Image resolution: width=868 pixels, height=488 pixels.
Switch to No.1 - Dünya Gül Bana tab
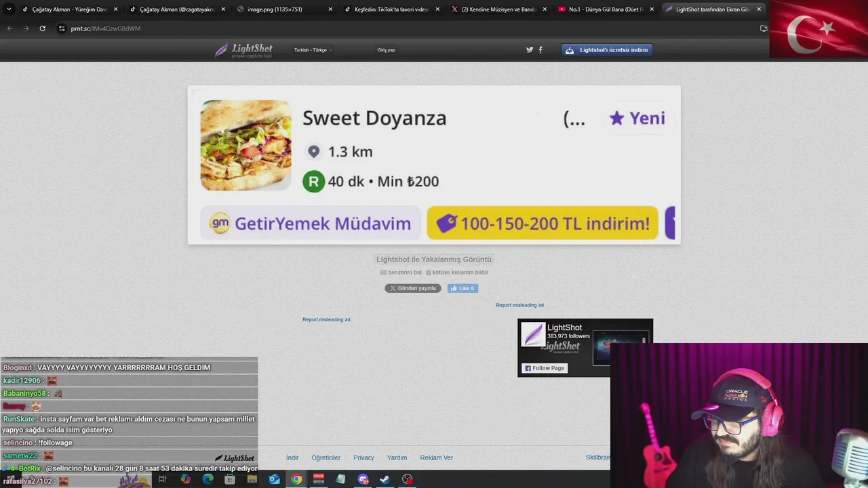tap(606, 9)
